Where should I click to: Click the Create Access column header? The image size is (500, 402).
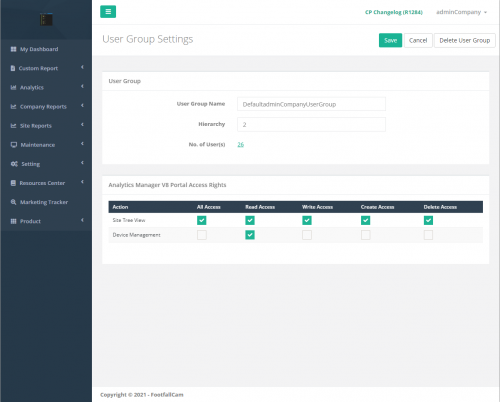[x=377, y=207]
